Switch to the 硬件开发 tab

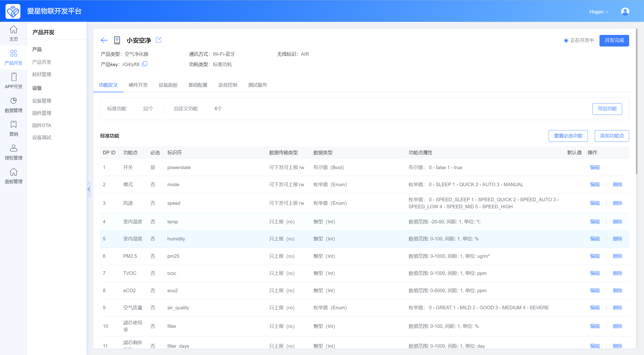coord(138,85)
